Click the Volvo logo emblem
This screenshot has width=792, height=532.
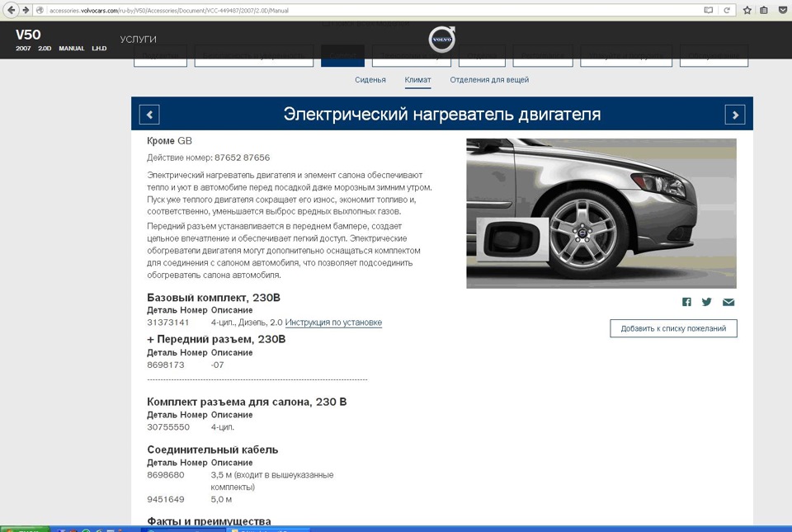point(442,40)
